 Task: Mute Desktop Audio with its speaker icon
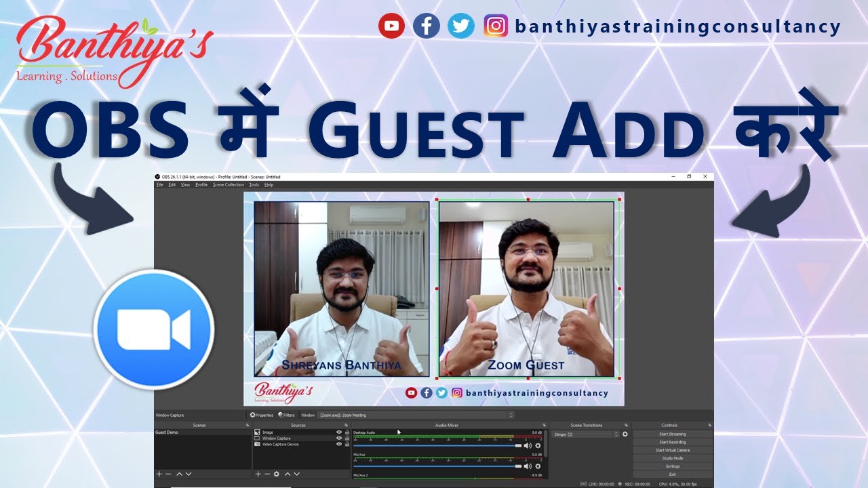pyautogui.click(x=528, y=445)
